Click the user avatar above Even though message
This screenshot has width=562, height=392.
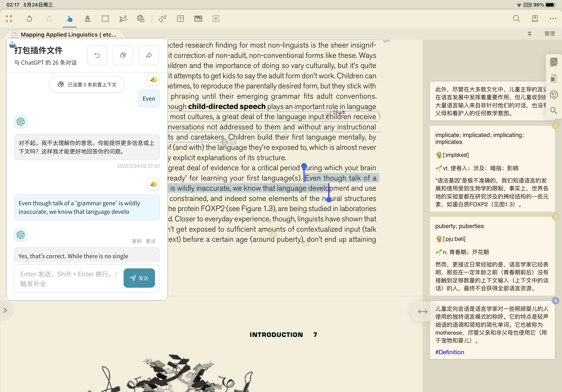click(154, 184)
